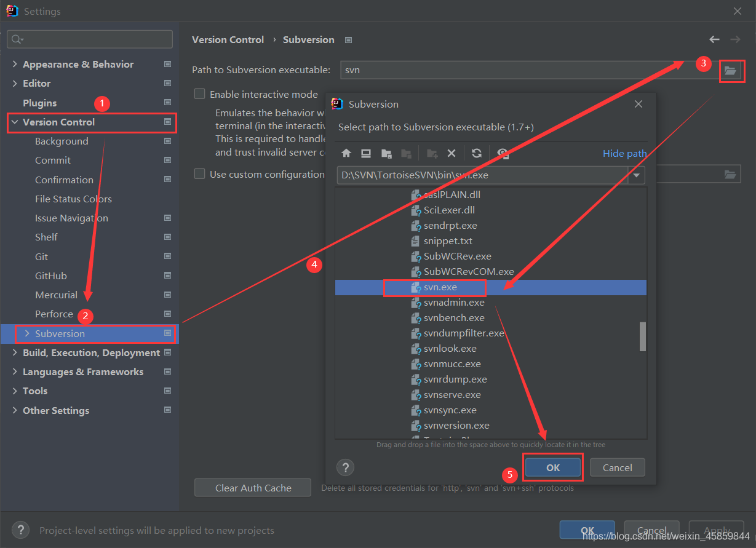Expand the Tools section
This screenshot has width=756, height=548.
15,391
